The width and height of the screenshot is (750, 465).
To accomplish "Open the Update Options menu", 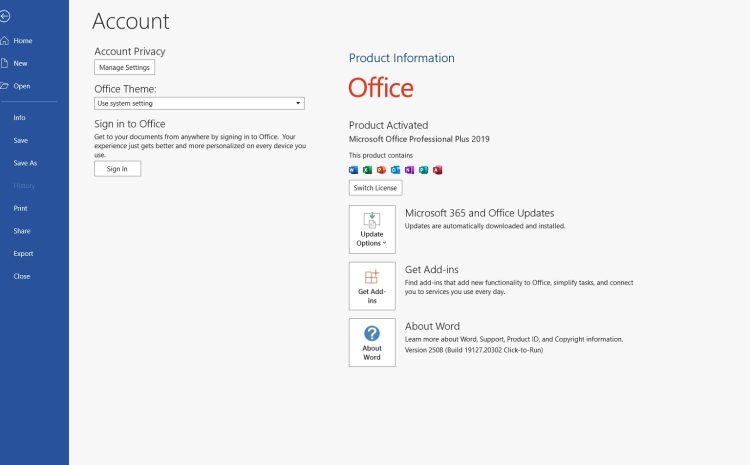I will click(372, 230).
